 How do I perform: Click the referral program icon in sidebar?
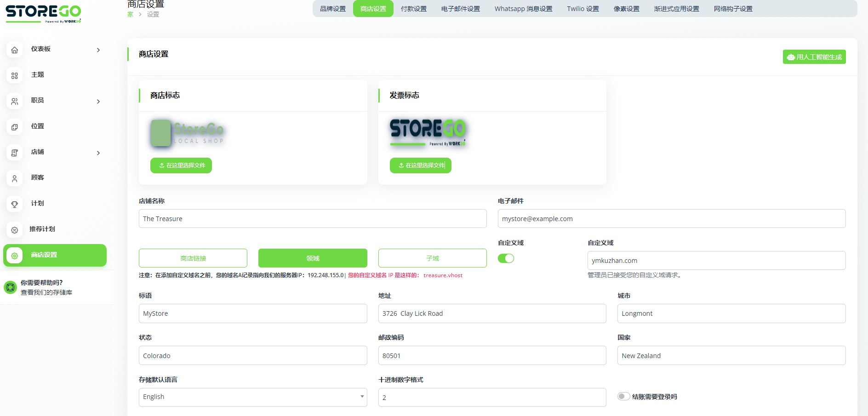click(15, 230)
